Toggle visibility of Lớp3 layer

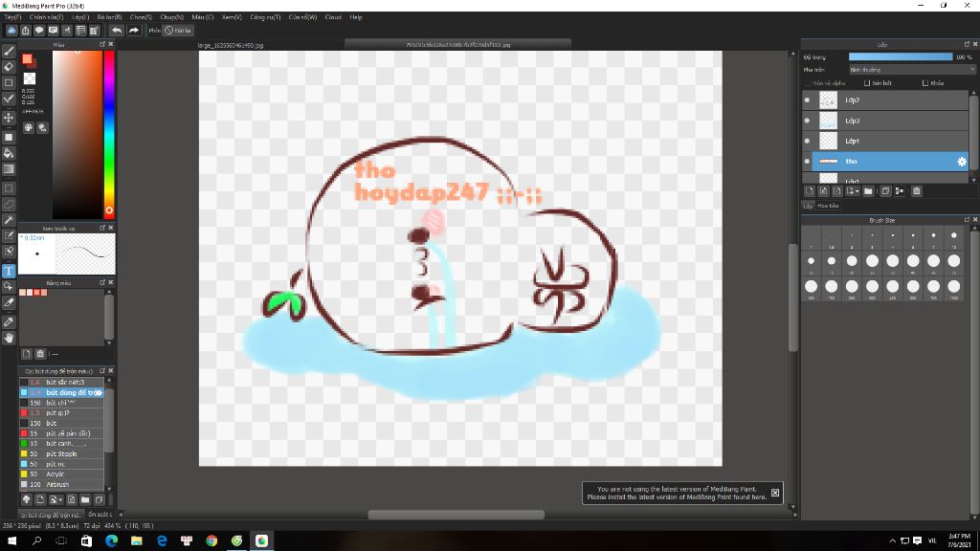pyautogui.click(x=807, y=121)
